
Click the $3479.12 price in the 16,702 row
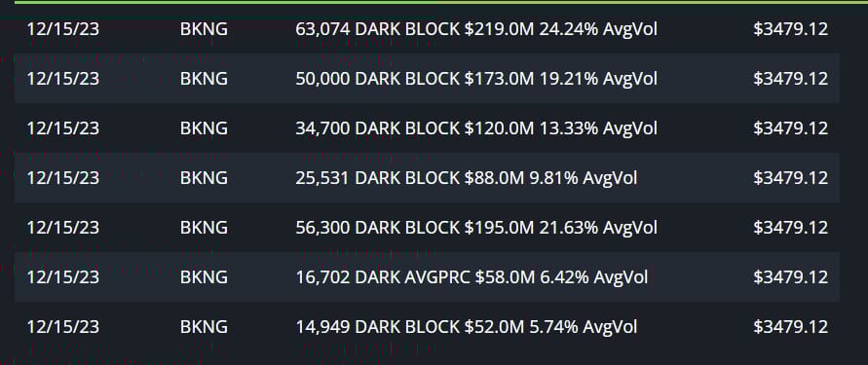(x=790, y=277)
